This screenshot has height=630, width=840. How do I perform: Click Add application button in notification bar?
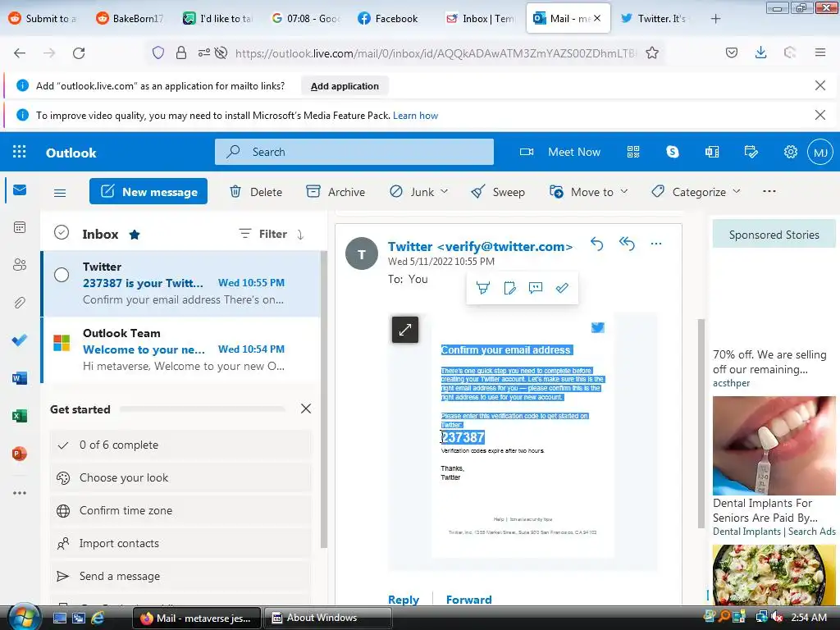345,86
